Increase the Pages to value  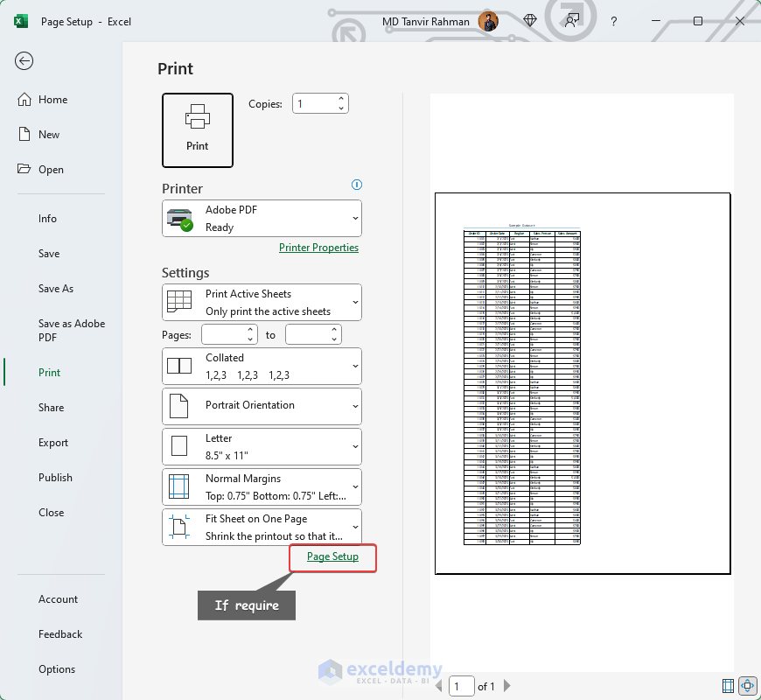[x=334, y=330]
